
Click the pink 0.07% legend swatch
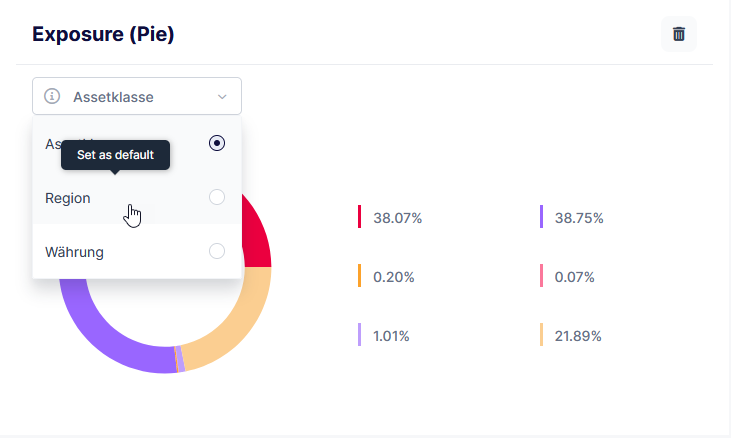click(x=541, y=276)
